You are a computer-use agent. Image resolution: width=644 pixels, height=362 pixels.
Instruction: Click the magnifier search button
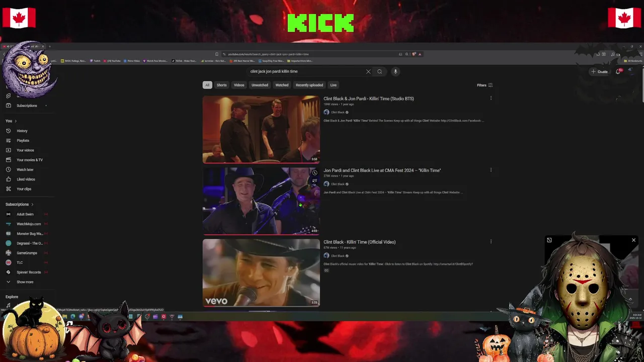[x=380, y=71]
